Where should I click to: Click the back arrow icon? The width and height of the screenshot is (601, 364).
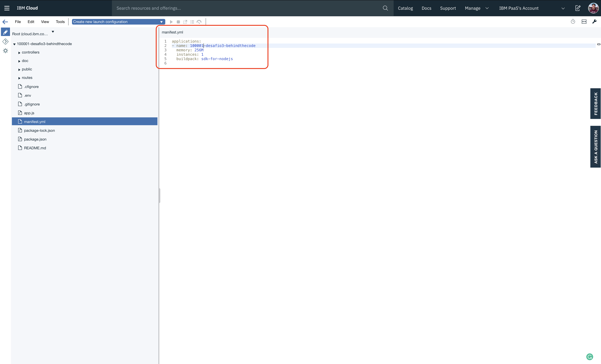(x=5, y=22)
